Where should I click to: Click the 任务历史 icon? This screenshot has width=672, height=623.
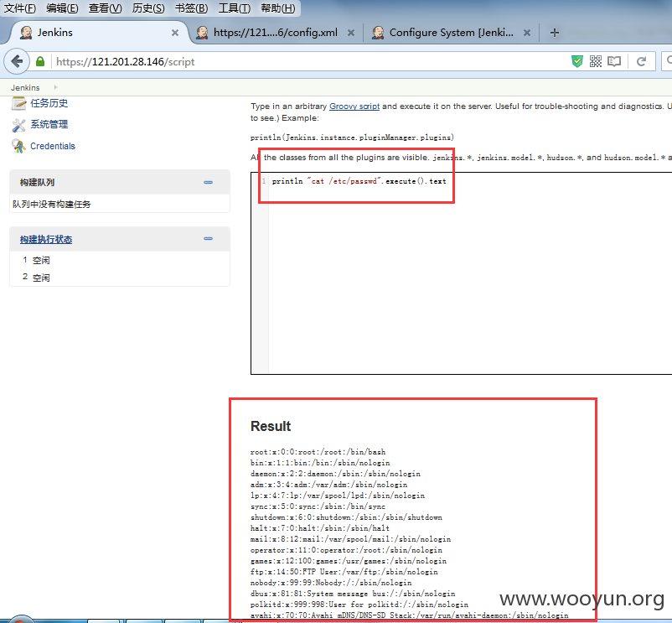[x=18, y=103]
